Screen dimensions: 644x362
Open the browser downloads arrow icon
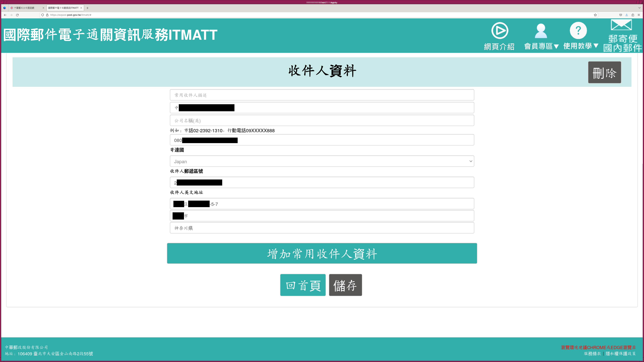point(627,15)
